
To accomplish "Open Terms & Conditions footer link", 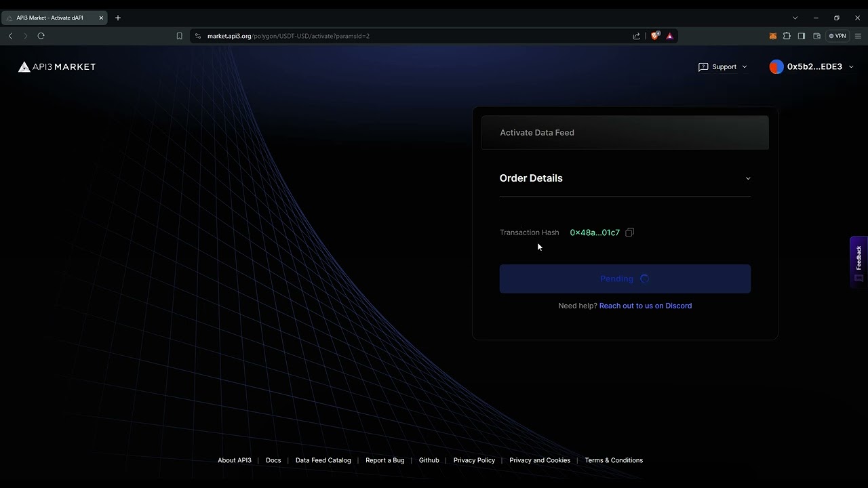I will 614,460.
